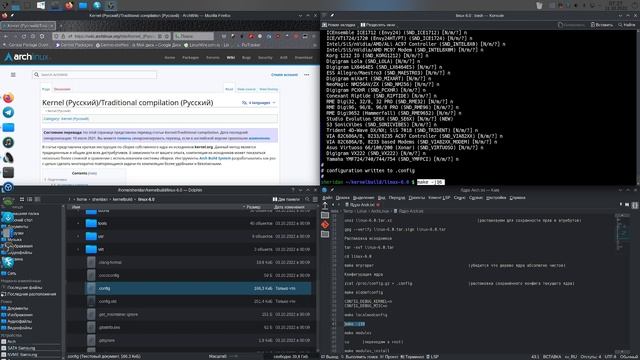Viewport: 640px width, 360px height.
Task: Click the Arch Linux logo
Action: 26,57
